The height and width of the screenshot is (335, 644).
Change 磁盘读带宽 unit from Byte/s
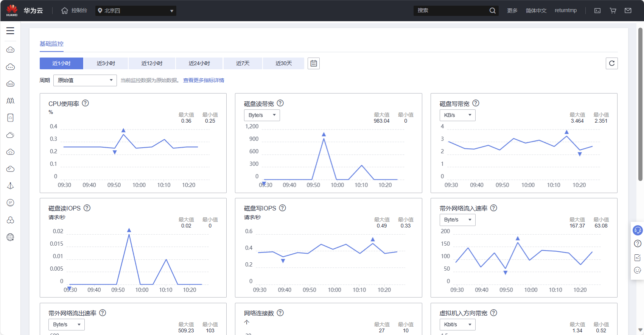pyautogui.click(x=262, y=115)
